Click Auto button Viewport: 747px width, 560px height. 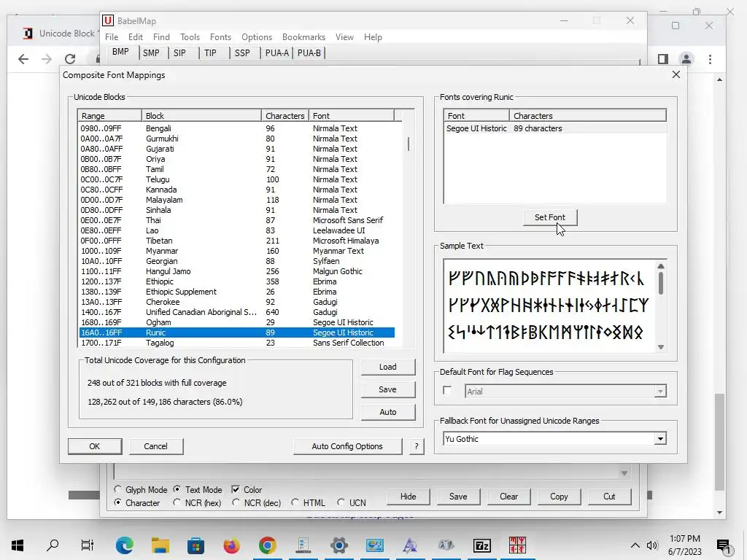coord(388,412)
